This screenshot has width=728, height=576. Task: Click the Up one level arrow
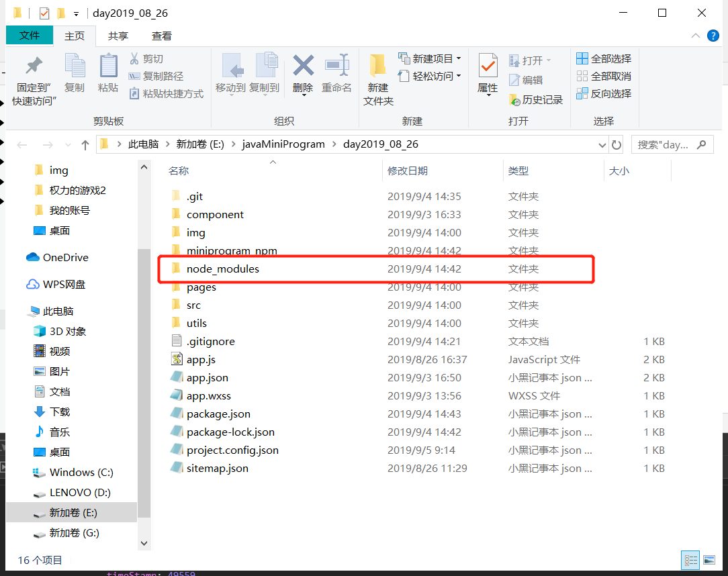click(85, 145)
